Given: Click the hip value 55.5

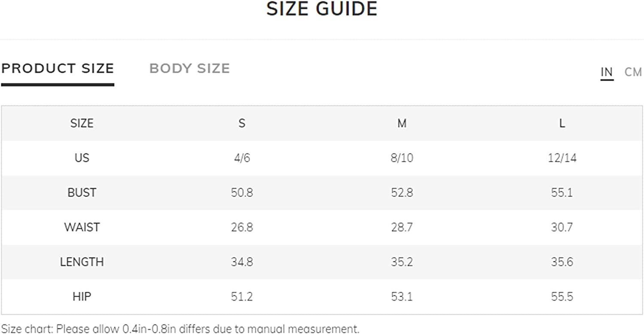Looking at the screenshot, I should [x=562, y=297].
